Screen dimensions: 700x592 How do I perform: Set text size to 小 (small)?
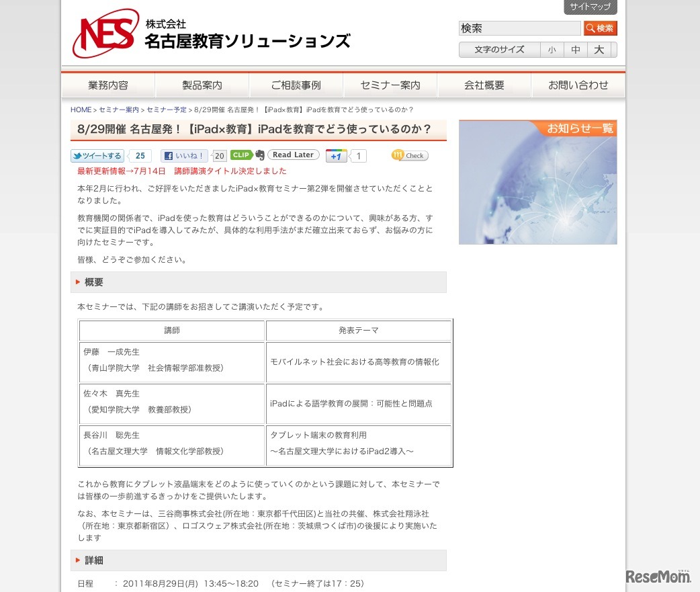pos(552,50)
